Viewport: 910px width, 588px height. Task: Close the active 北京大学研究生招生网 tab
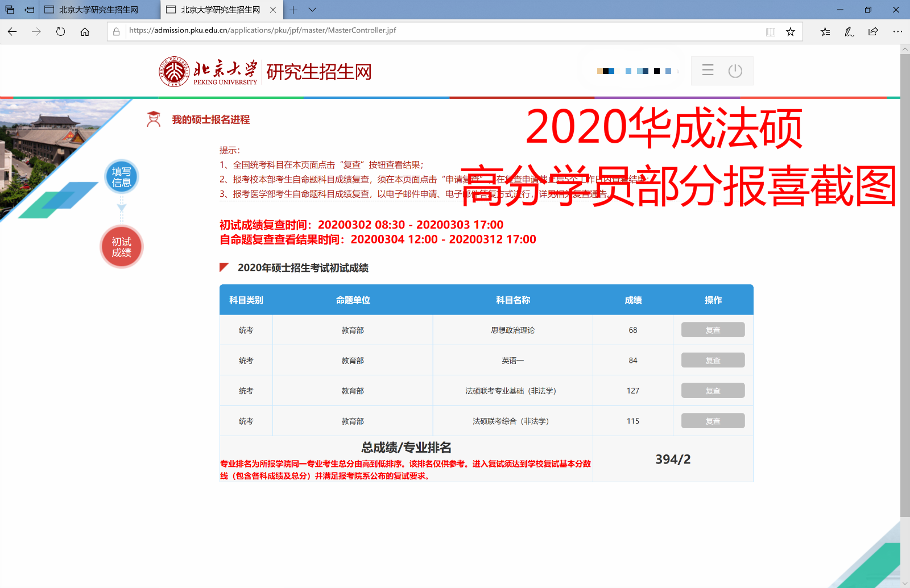[273, 10]
